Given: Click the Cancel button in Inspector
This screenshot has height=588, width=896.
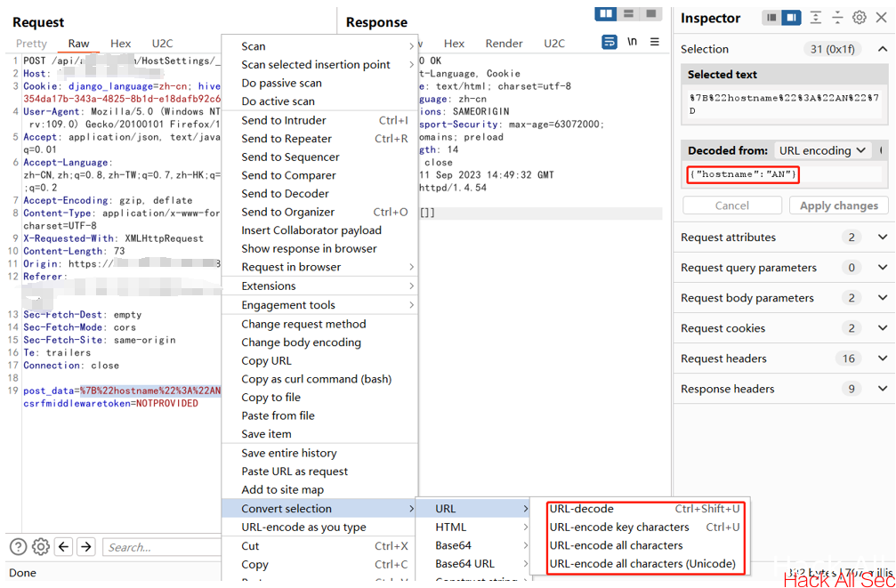Looking at the screenshot, I should click(732, 205).
